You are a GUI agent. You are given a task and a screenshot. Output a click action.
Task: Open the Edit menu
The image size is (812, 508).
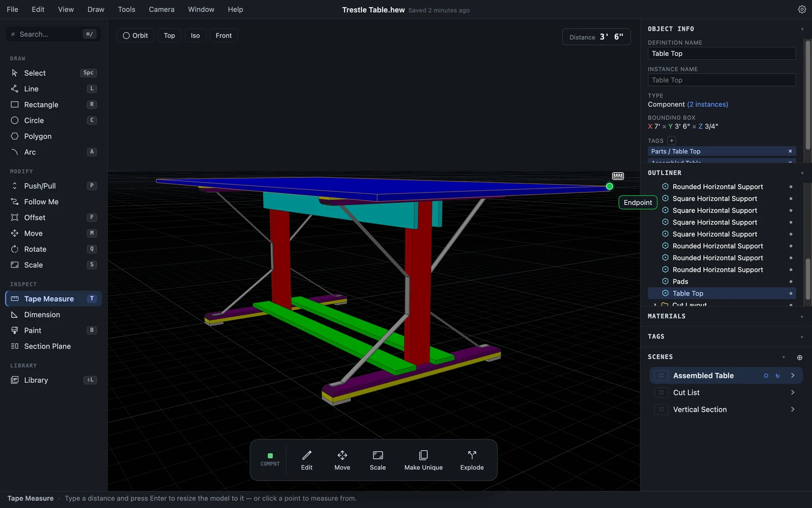38,9
